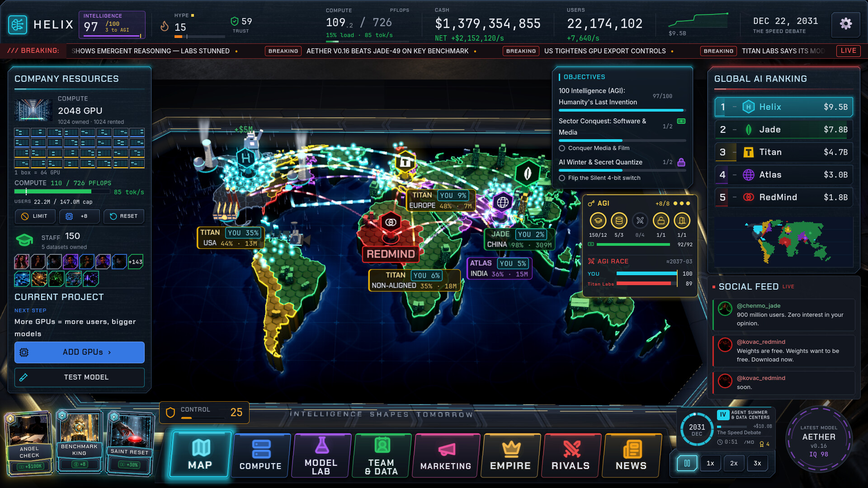Click the AI Winter purple lock icon
The height and width of the screenshot is (488, 868).
[681, 162]
